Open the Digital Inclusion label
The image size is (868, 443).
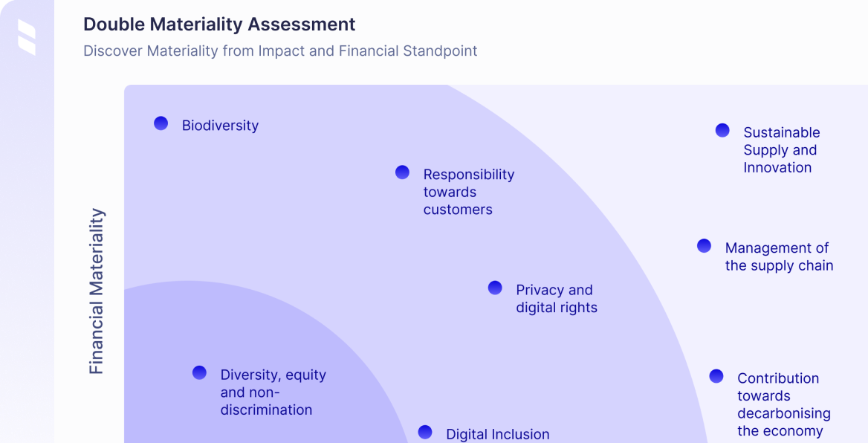tap(497, 434)
